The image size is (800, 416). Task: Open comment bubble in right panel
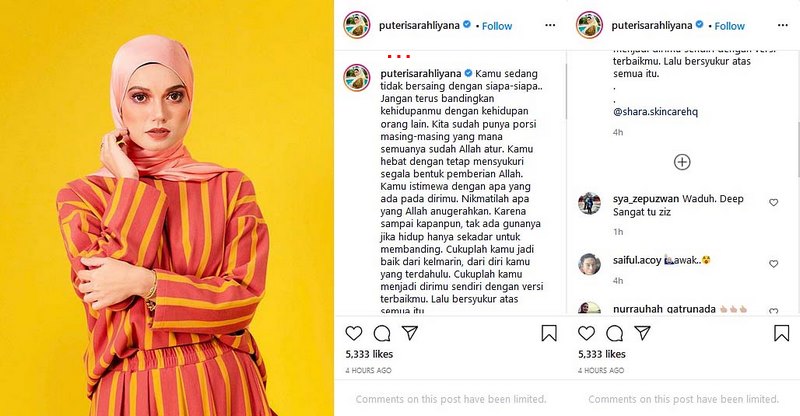pyautogui.click(x=614, y=333)
